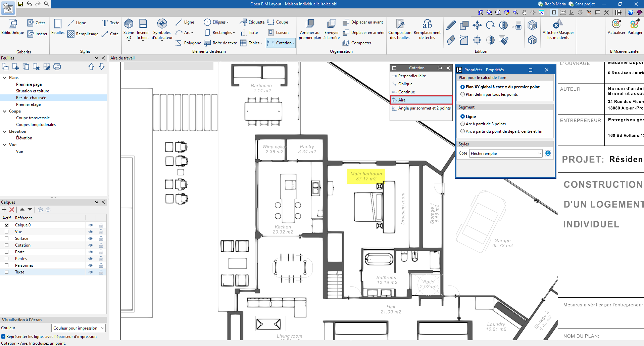Select radio button Plan défini par tous les points
The image size is (644, 346).
[463, 94]
